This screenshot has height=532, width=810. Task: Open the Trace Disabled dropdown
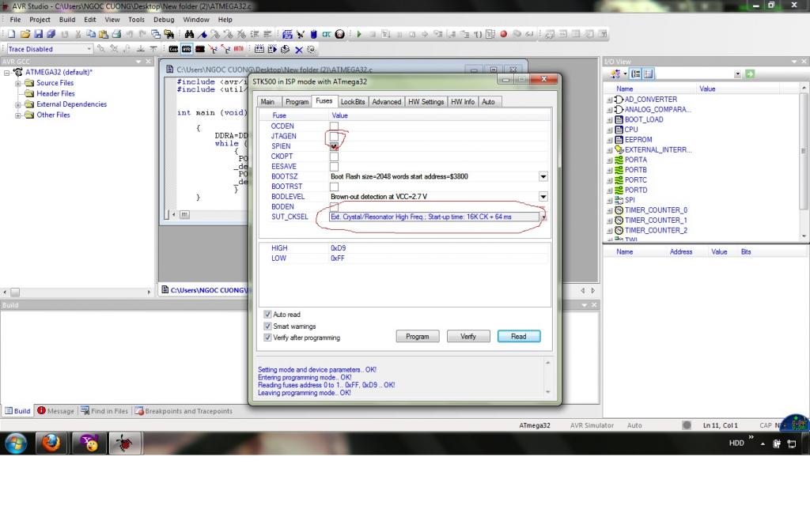pos(89,48)
